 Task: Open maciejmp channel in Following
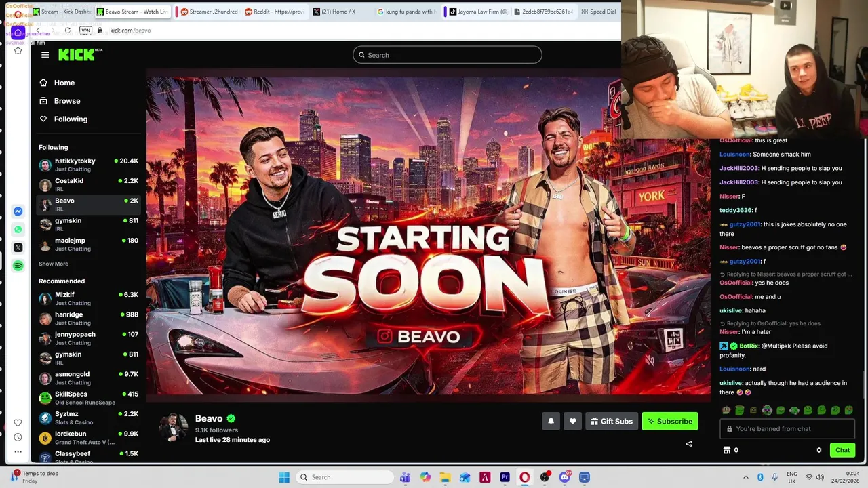pyautogui.click(x=88, y=244)
